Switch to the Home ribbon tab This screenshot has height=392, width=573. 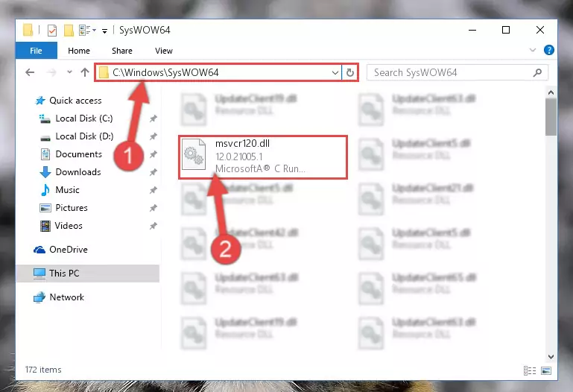click(79, 51)
